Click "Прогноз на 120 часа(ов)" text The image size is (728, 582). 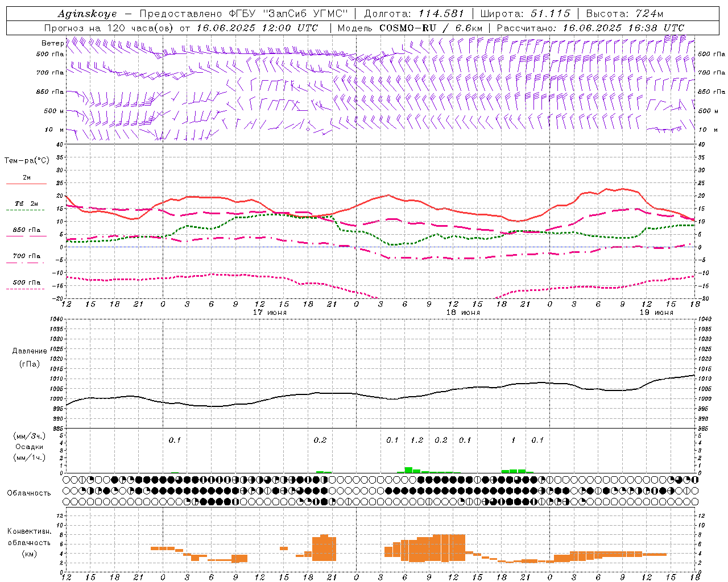pyautogui.click(x=109, y=28)
